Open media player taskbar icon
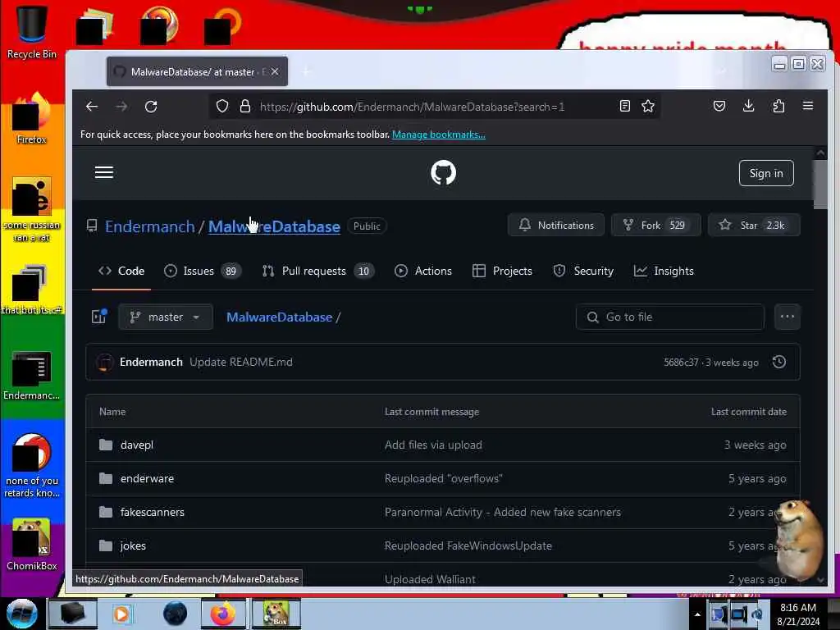The width and height of the screenshot is (840, 630). point(121,614)
